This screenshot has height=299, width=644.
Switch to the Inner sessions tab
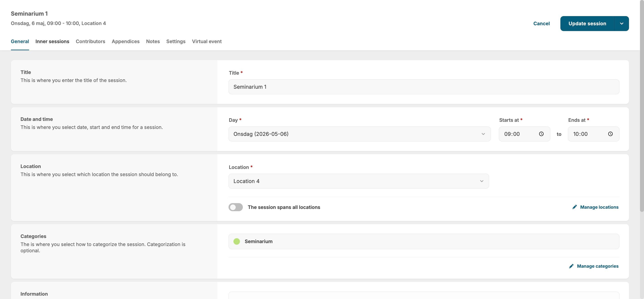pos(52,42)
